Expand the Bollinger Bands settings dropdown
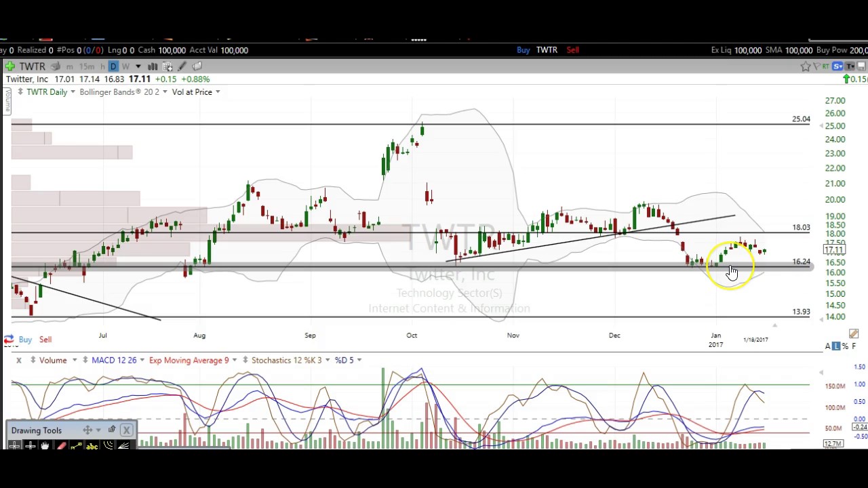 (165, 92)
